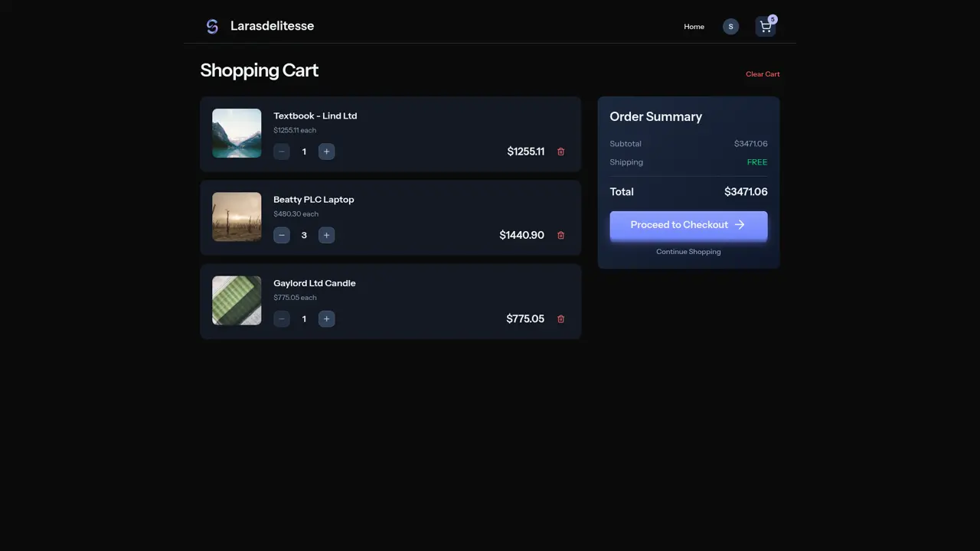Delete Gaylord Ltd Candle from cart
The height and width of the screenshot is (551, 980).
click(560, 319)
